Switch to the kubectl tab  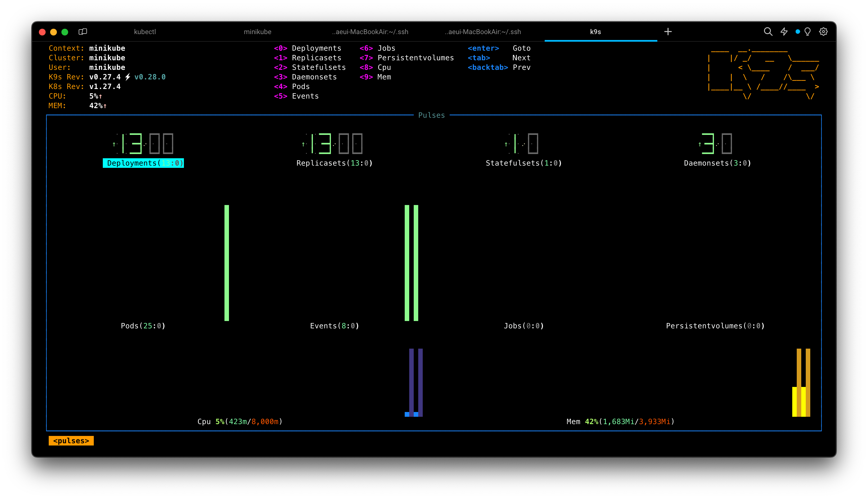(x=144, y=32)
